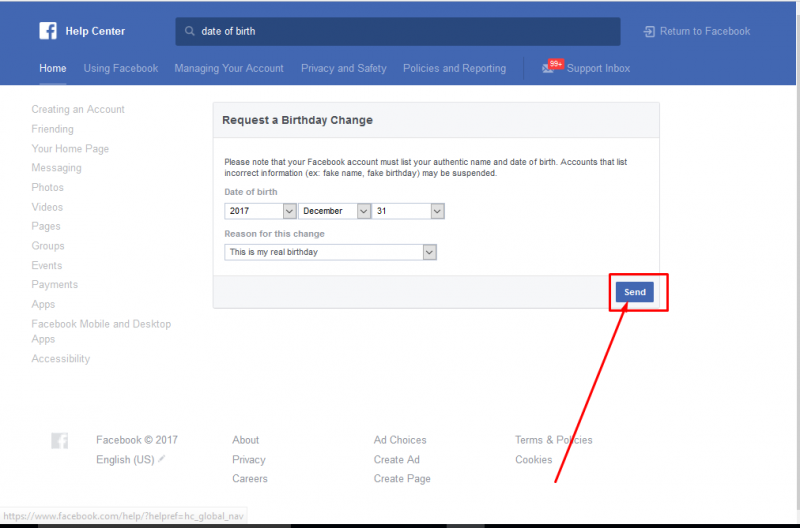Click the Create Ad footer link
800x528 pixels.
(x=397, y=460)
